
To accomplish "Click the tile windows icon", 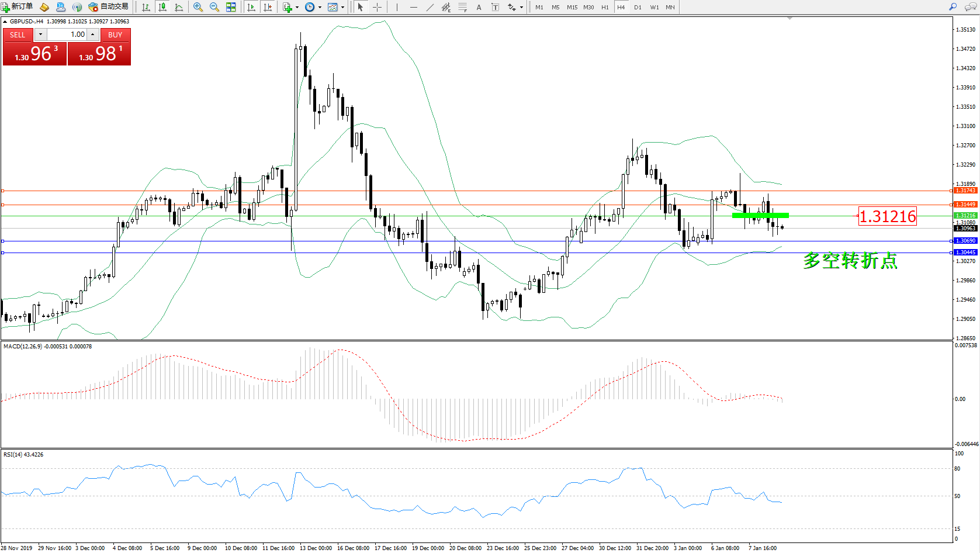I will coord(231,7).
